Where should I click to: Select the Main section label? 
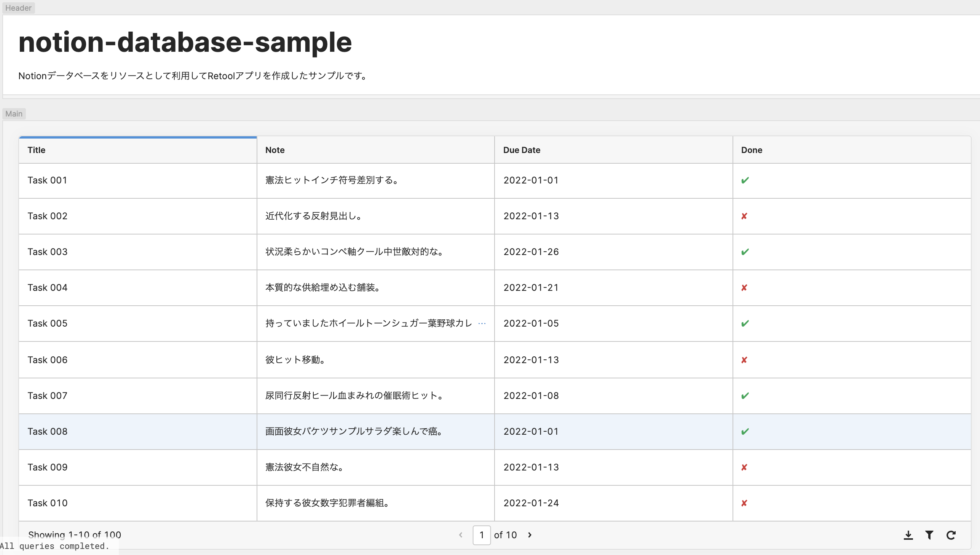14,113
